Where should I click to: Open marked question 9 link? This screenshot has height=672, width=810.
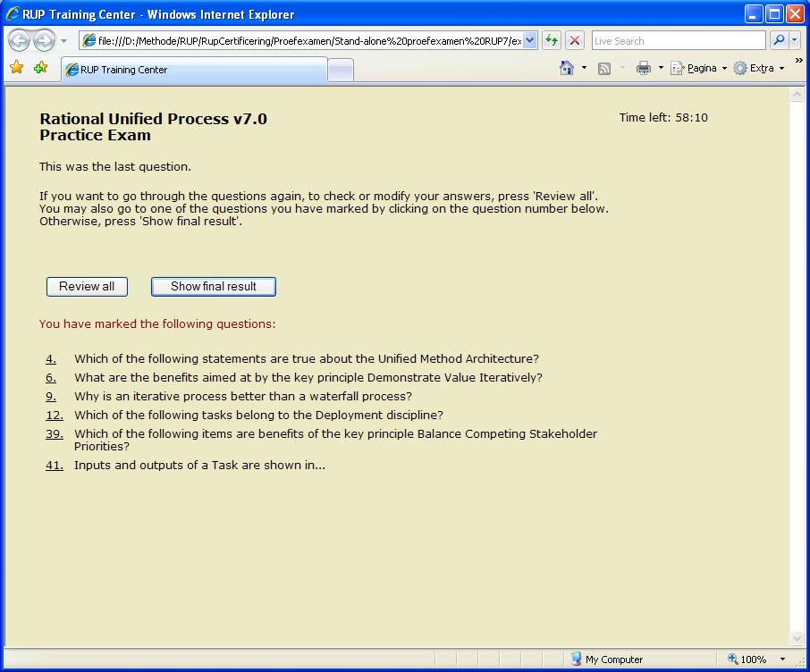[x=51, y=396]
